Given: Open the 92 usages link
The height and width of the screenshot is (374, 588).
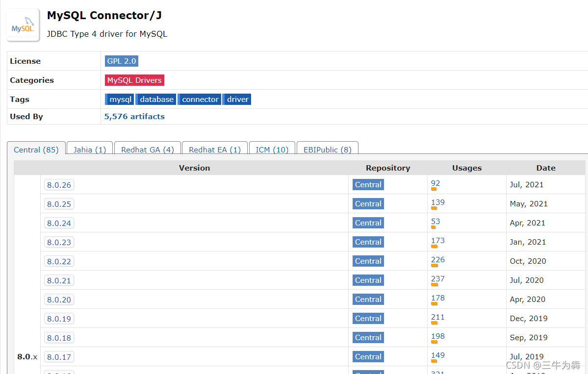Looking at the screenshot, I should pos(435,183).
